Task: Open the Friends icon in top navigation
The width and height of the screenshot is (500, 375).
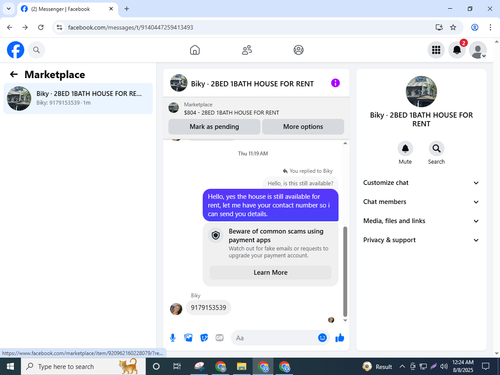Action: point(247,50)
